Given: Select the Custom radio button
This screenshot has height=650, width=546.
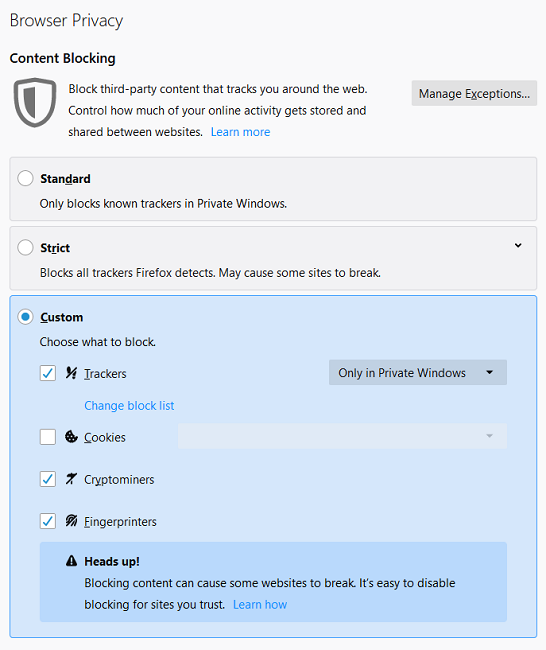Looking at the screenshot, I should coord(25,317).
